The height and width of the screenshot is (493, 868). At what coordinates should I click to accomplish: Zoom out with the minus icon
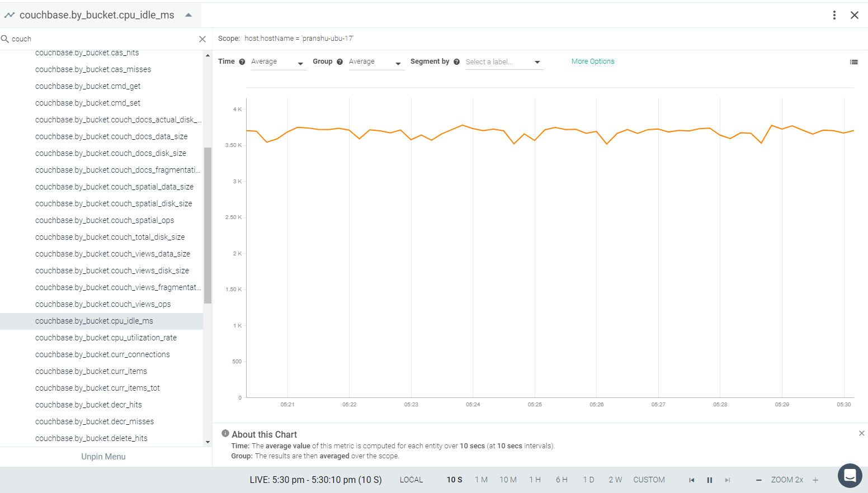pyautogui.click(x=759, y=480)
